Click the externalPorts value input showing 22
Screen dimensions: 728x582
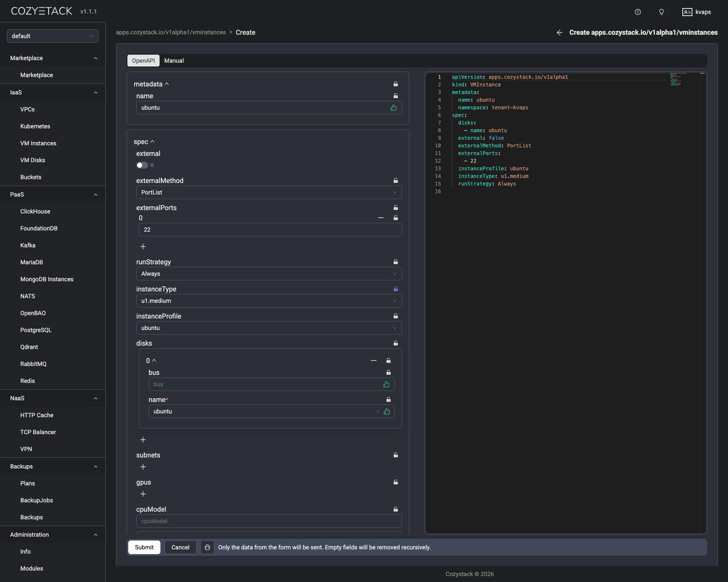(270, 230)
